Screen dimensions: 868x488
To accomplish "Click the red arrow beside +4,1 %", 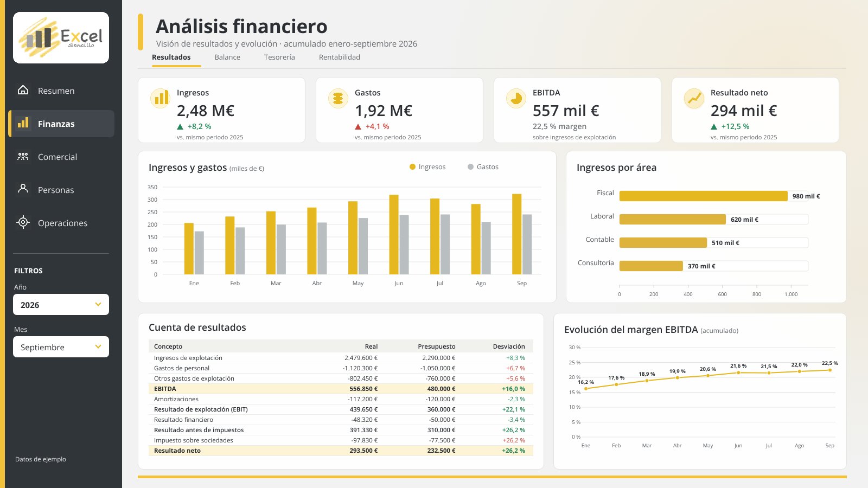I will tap(358, 127).
